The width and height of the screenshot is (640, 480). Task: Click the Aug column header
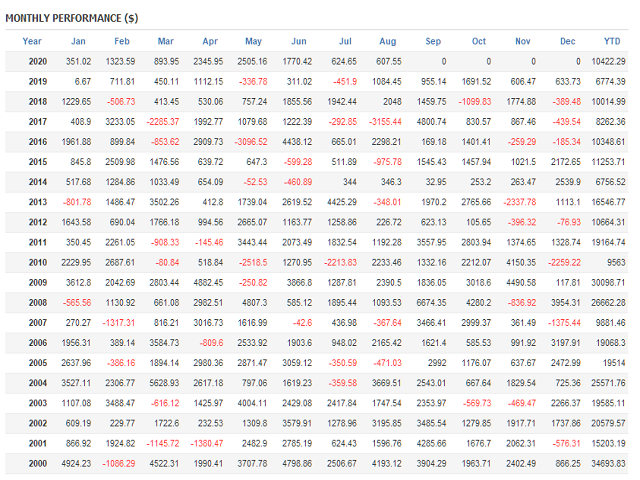pyautogui.click(x=388, y=41)
